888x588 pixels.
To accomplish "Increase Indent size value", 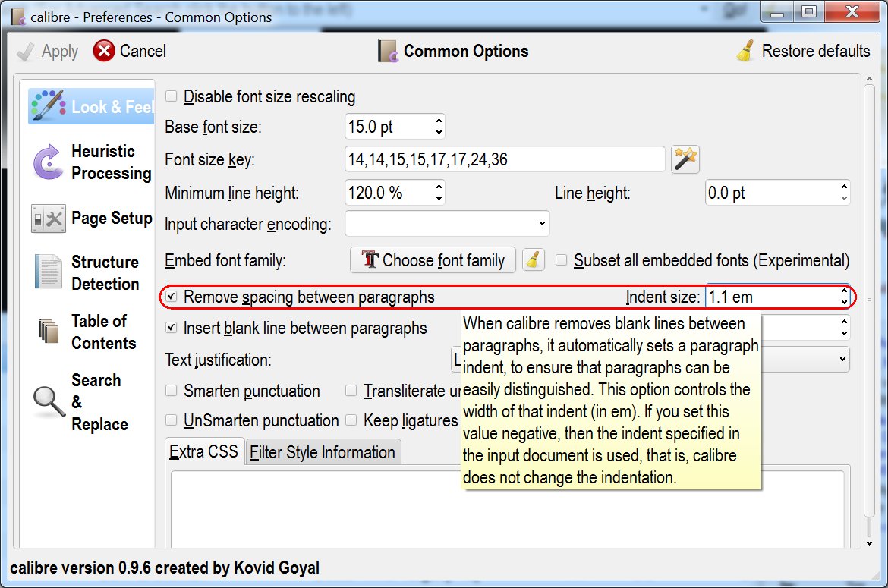I will (844, 291).
